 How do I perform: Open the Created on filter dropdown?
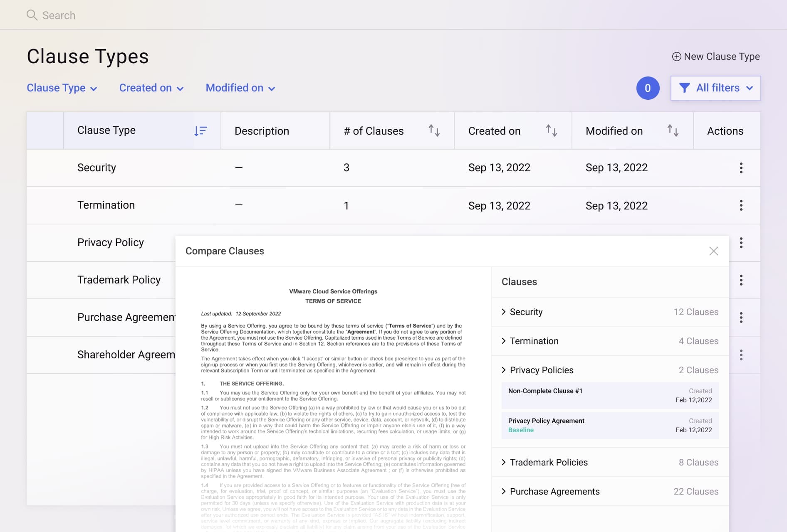point(151,88)
